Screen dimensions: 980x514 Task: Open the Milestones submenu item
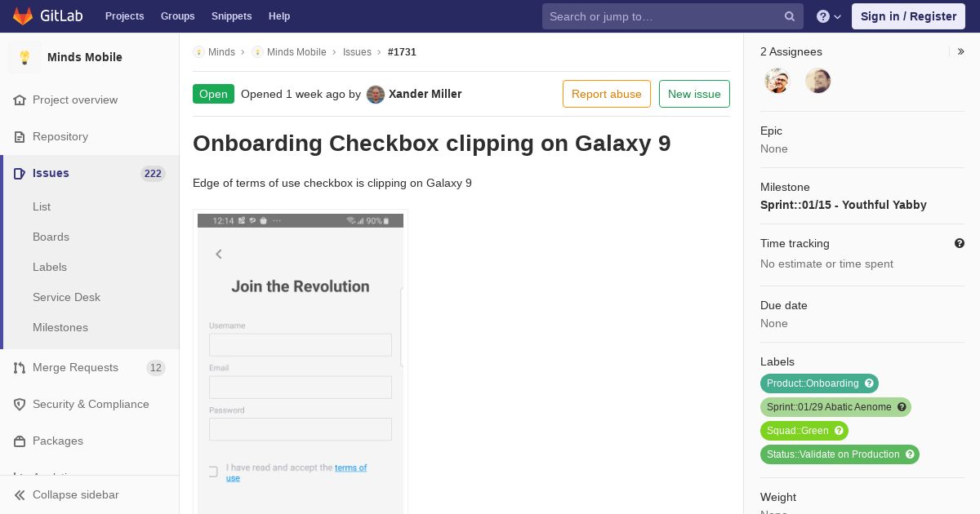point(60,327)
